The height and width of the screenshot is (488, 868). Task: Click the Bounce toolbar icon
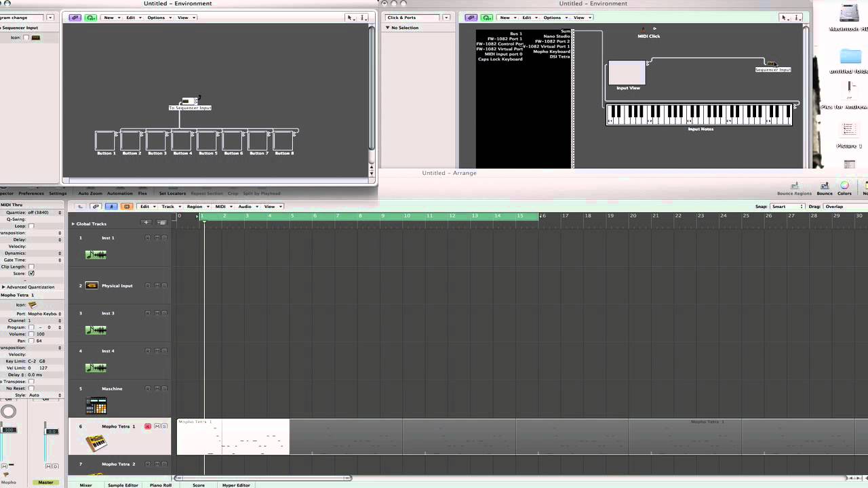[x=825, y=188]
